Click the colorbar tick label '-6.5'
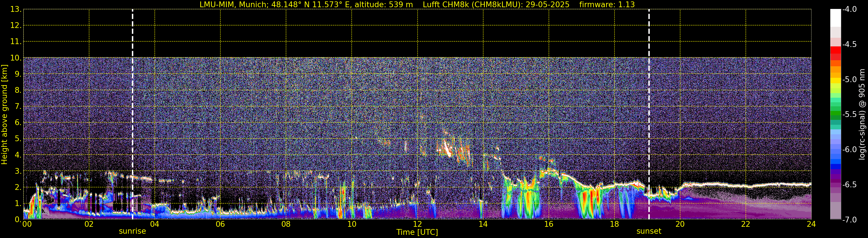868x238 pixels. (x=849, y=185)
